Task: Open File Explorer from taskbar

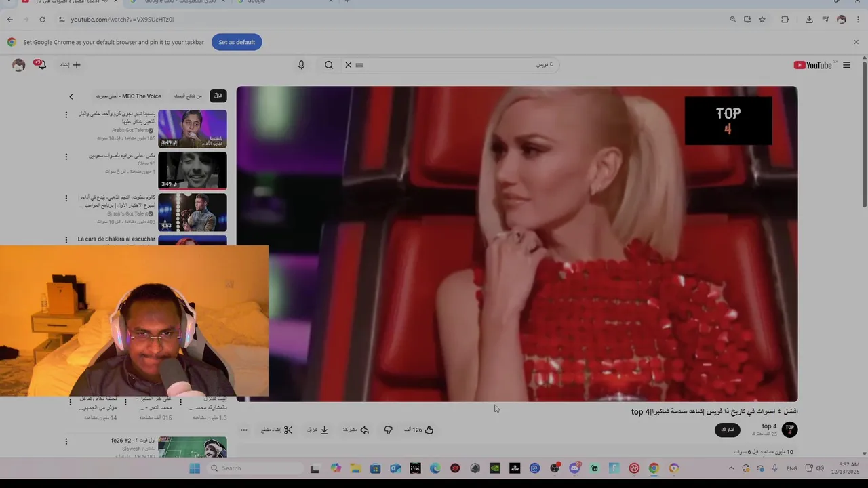Action: [355, 468]
